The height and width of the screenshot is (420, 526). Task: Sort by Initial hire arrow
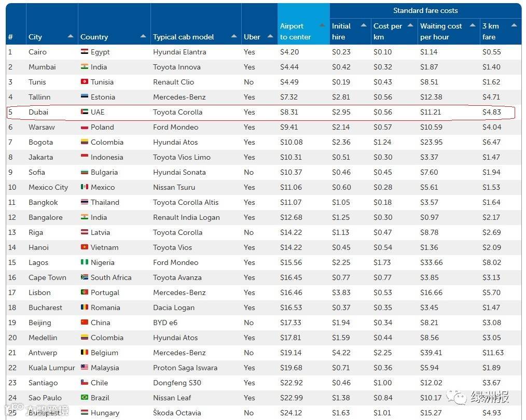coord(364,25)
